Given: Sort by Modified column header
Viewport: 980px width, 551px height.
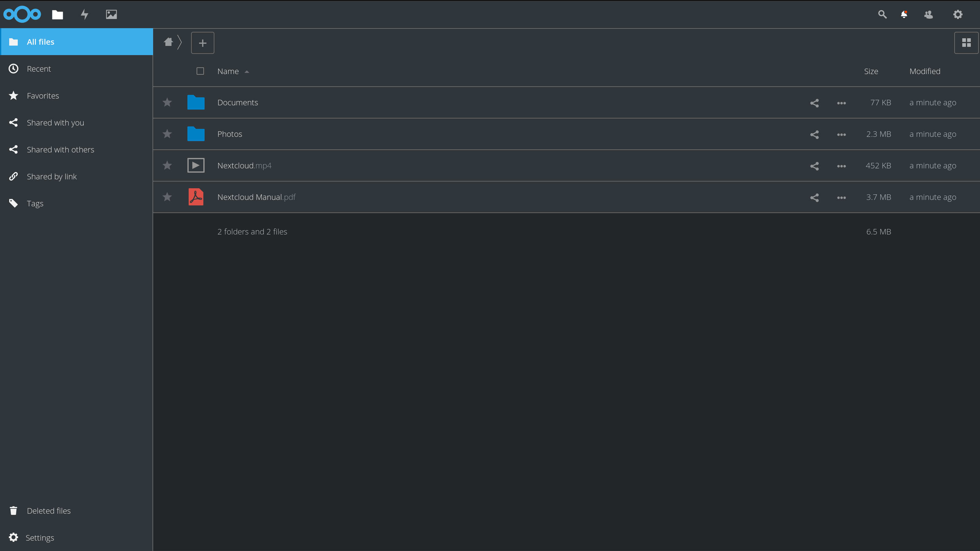Looking at the screenshot, I should tap(925, 71).
